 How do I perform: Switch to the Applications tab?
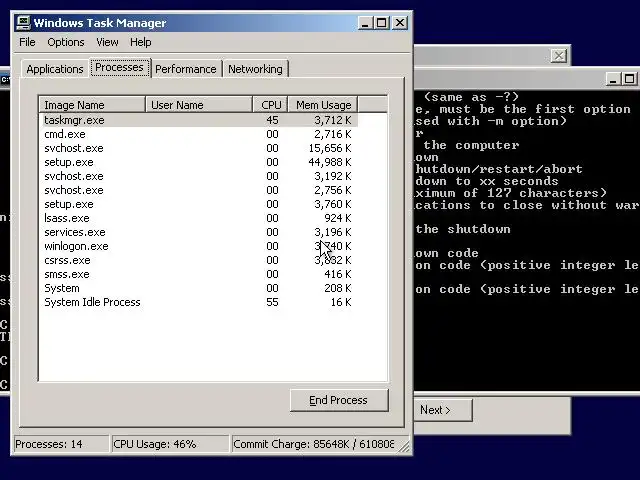click(x=55, y=69)
